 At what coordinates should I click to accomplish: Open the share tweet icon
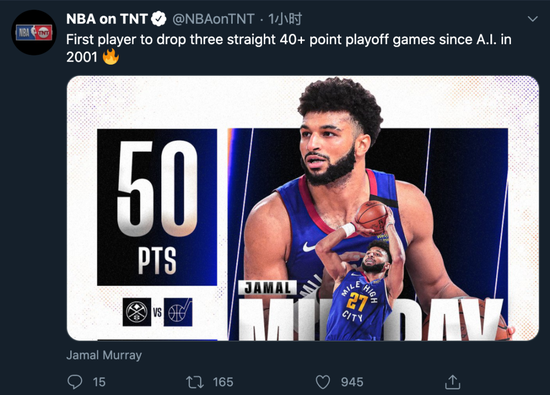coord(452,382)
